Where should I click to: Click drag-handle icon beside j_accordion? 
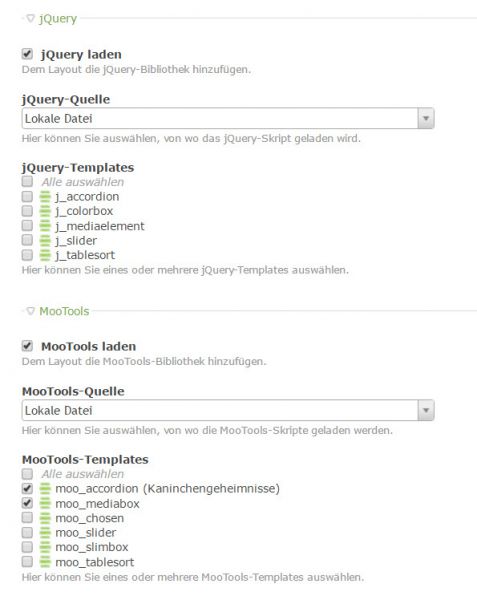coord(45,197)
